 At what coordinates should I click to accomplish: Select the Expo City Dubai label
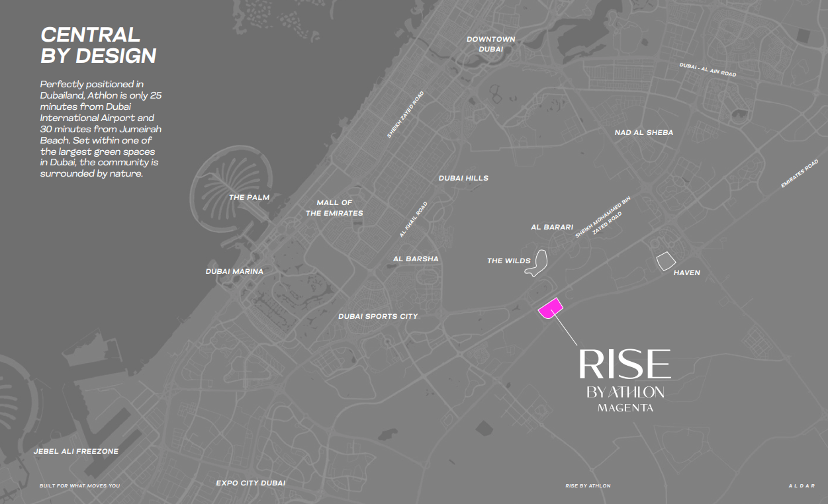(x=251, y=483)
